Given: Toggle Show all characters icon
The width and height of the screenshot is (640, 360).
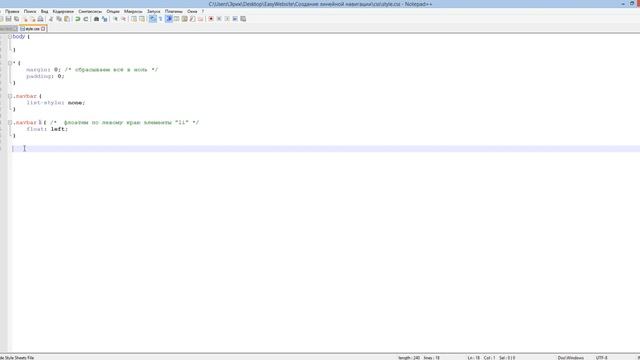Looking at the screenshot, I should [x=160, y=19].
